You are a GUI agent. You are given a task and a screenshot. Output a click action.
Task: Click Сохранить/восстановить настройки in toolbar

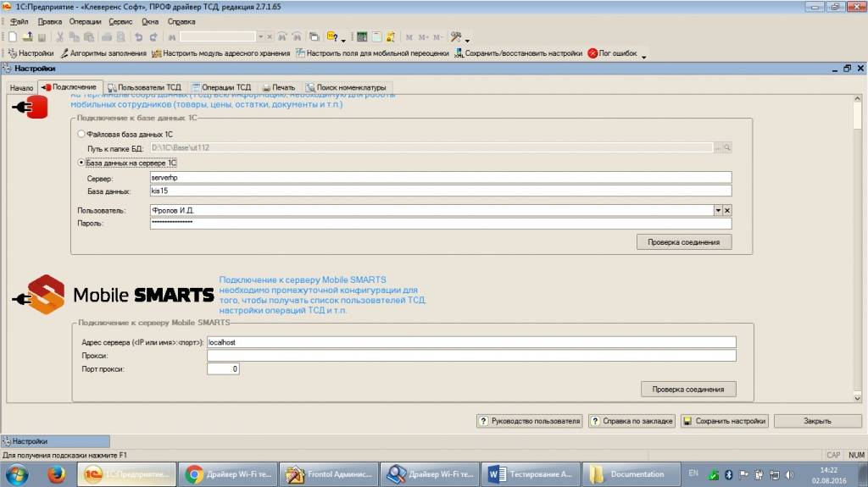point(518,53)
